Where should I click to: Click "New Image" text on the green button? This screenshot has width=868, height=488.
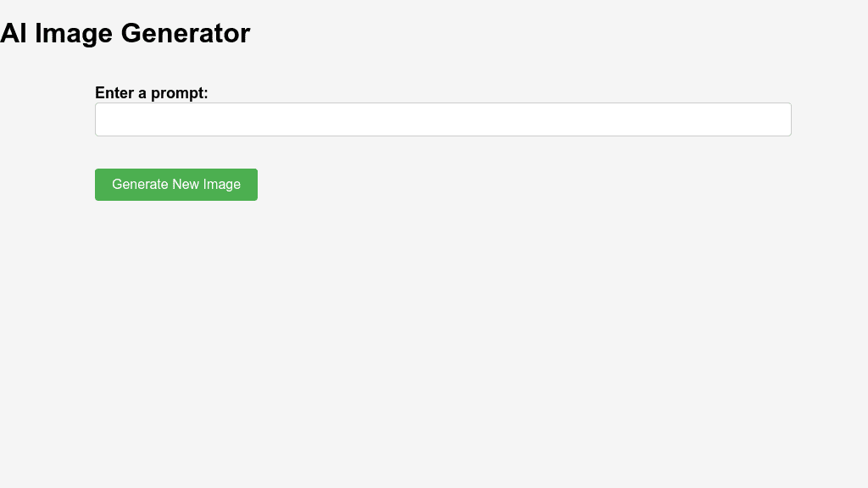pyautogui.click(x=206, y=185)
